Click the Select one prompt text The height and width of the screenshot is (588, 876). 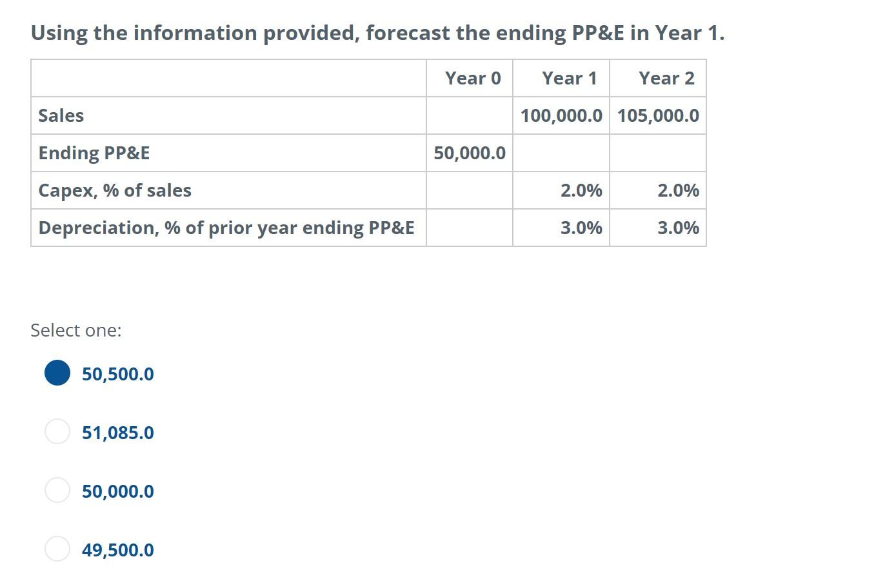click(x=75, y=330)
